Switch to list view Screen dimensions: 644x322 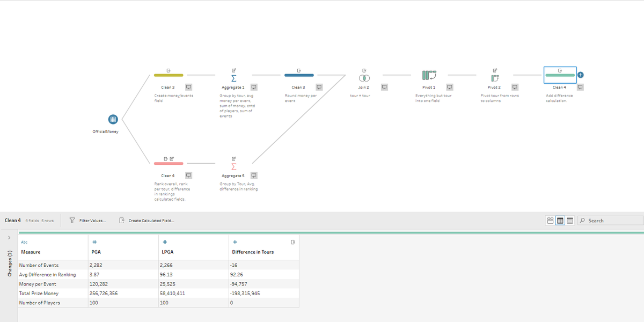(569, 221)
